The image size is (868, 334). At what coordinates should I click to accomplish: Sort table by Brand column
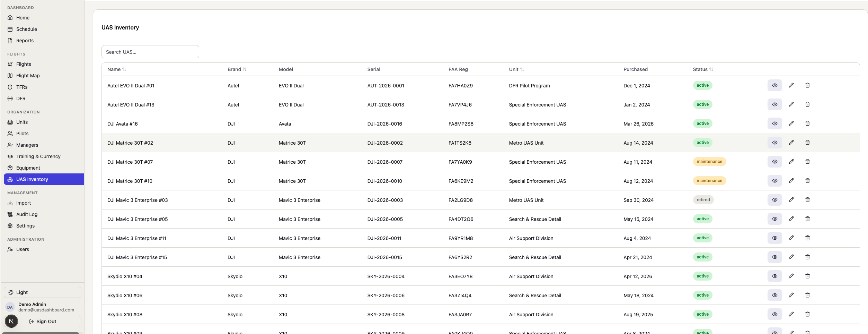[237, 69]
